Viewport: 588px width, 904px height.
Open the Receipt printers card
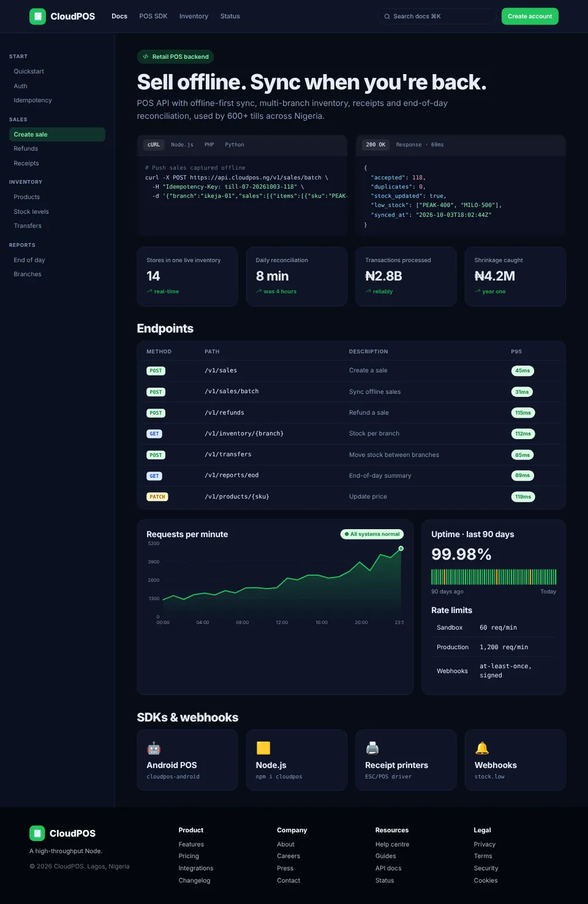pos(406,760)
